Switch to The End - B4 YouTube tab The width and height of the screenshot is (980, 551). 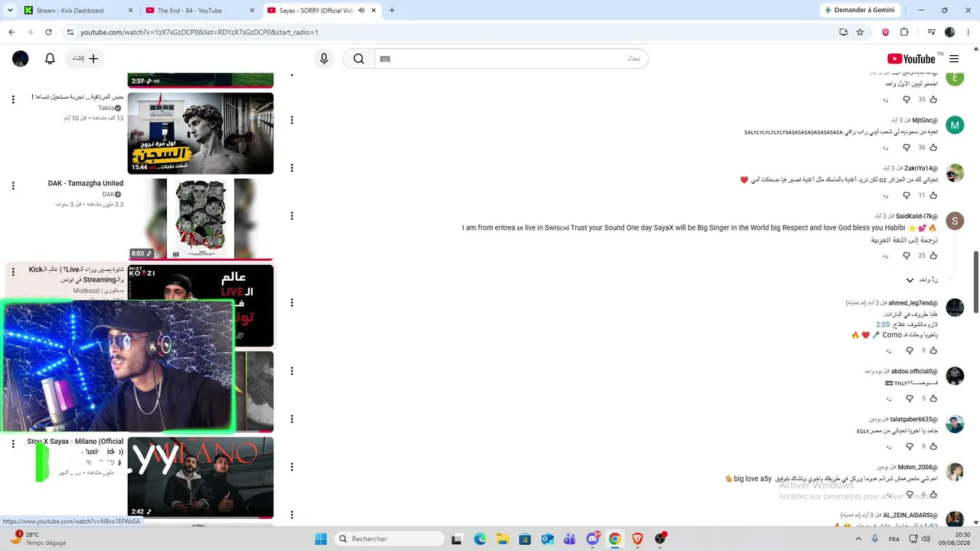pyautogui.click(x=201, y=11)
